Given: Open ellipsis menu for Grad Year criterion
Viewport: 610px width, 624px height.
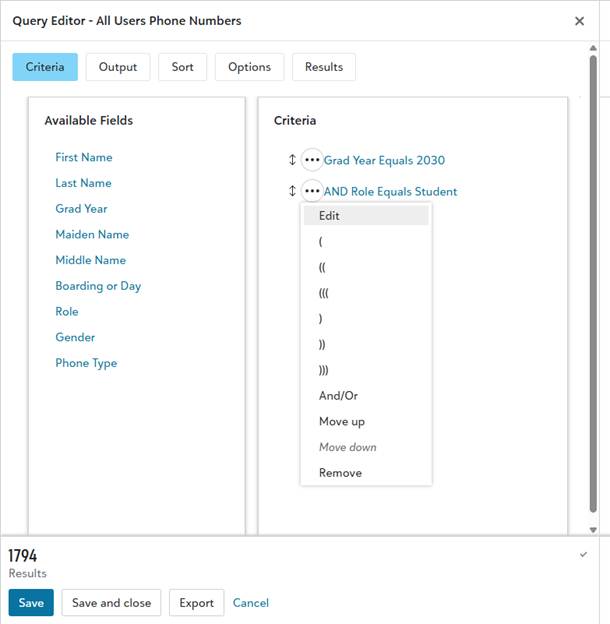Looking at the screenshot, I should click(x=312, y=160).
